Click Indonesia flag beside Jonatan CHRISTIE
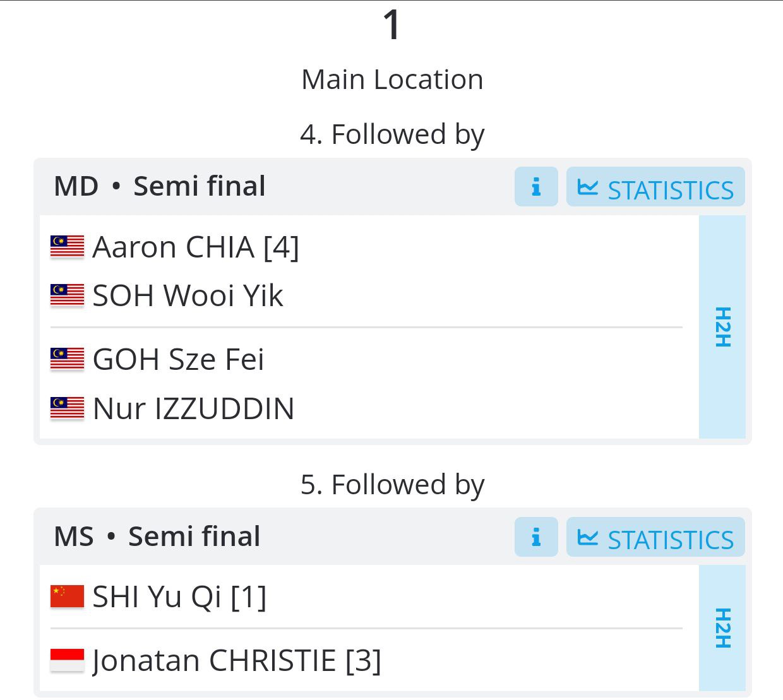The height and width of the screenshot is (700, 783). (x=67, y=661)
